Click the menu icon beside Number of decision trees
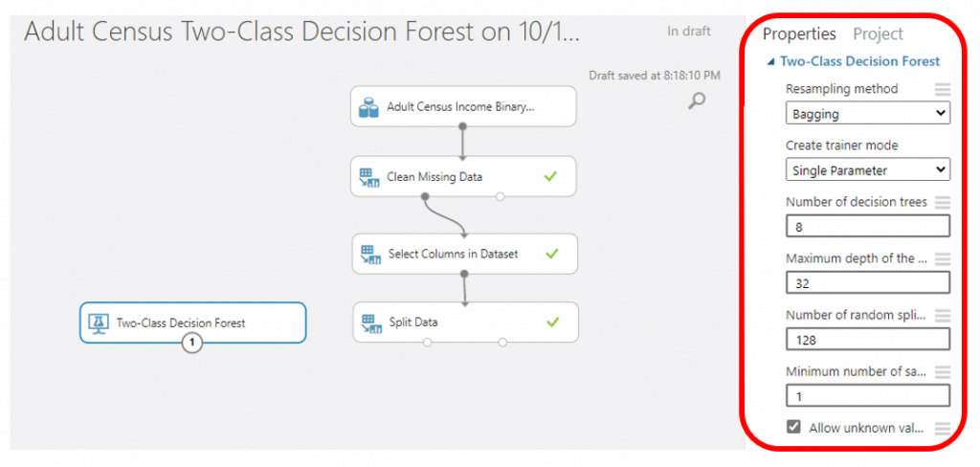980x467 pixels. tap(943, 202)
